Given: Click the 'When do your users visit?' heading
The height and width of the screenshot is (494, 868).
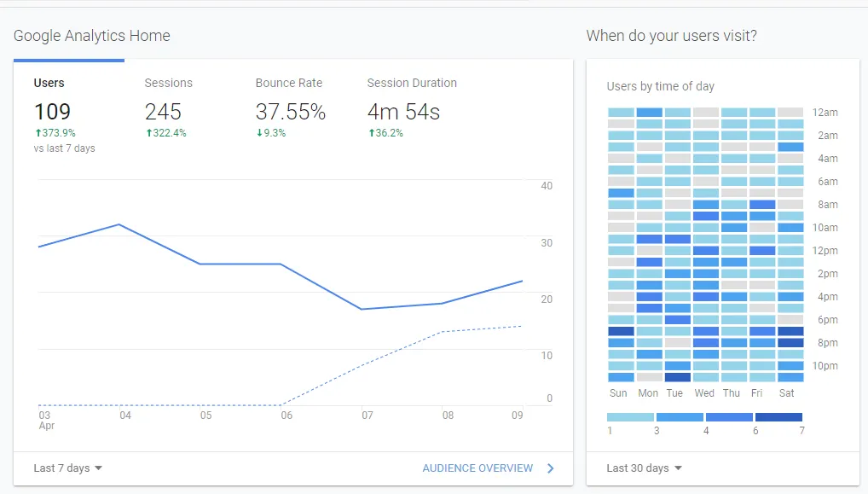Looking at the screenshot, I should point(672,36).
